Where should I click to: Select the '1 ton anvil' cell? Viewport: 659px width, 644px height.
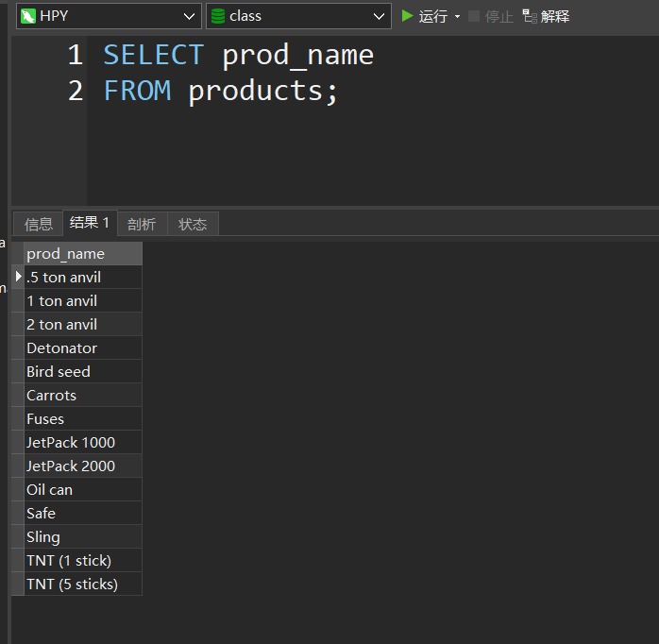83,300
